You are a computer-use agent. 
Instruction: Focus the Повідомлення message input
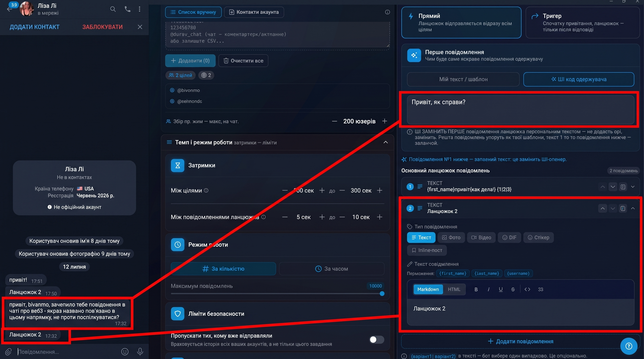click(x=67, y=352)
